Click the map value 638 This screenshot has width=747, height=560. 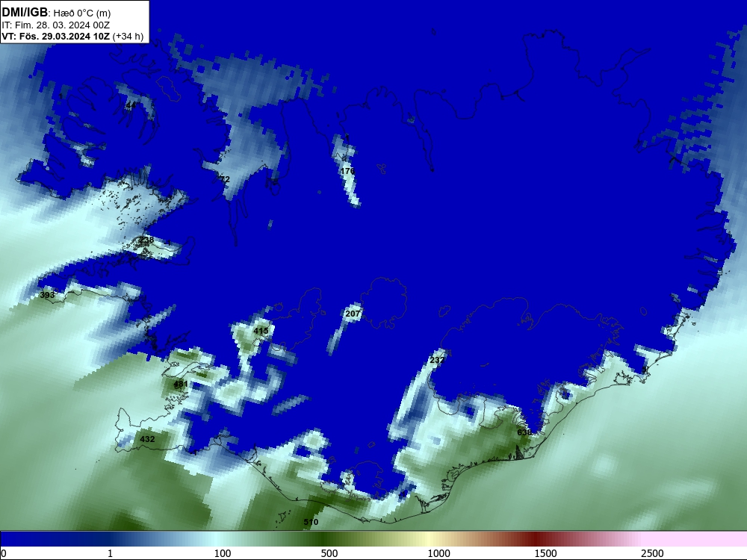pos(524,432)
